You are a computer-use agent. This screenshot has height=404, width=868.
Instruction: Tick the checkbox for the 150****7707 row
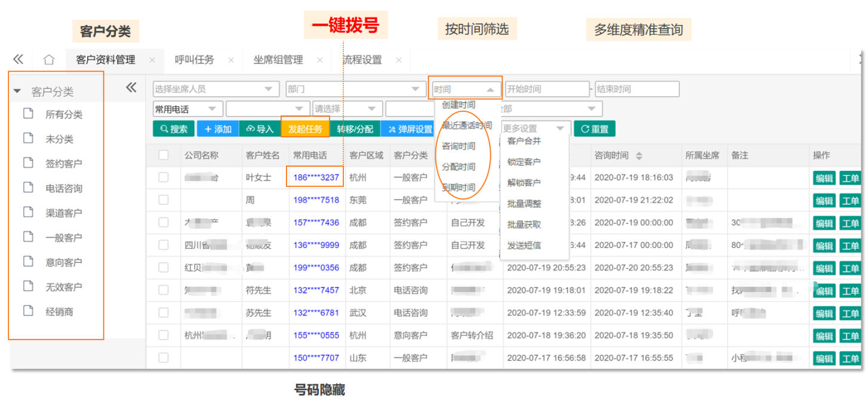coord(163,358)
